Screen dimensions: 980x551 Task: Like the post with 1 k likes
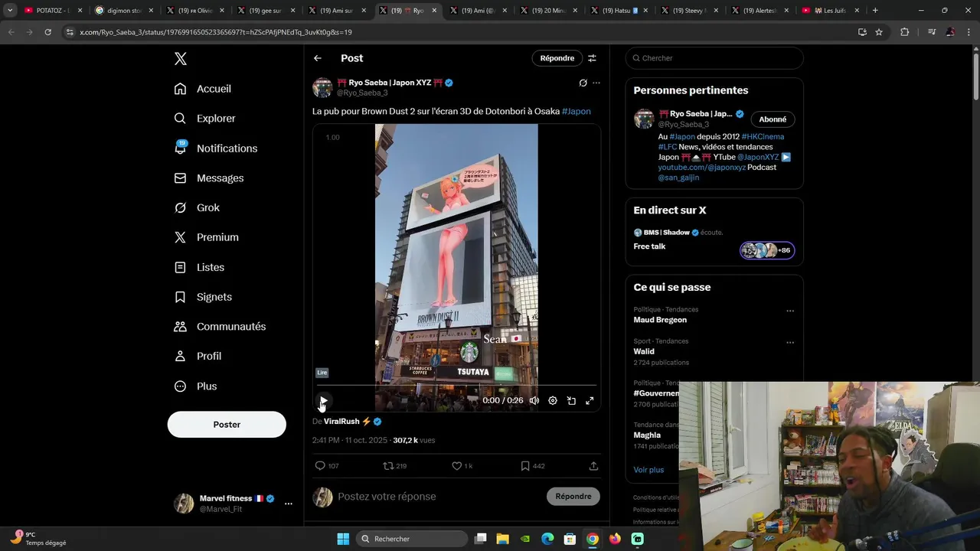pyautogui.click(x=462, y=466)
